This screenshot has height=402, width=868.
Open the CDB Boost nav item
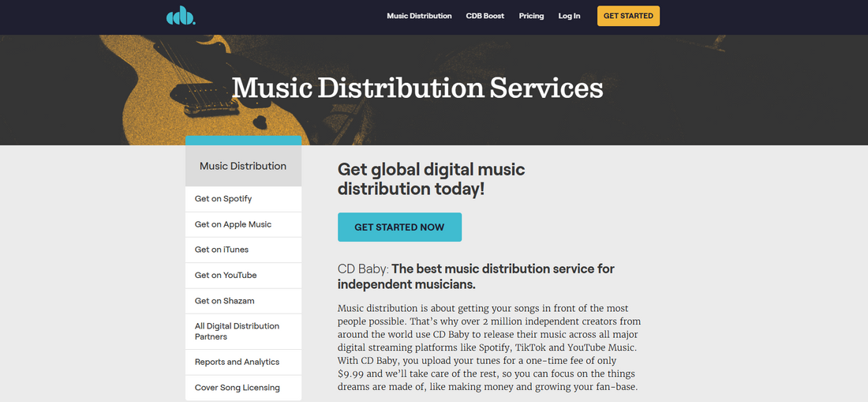(485, 16)
